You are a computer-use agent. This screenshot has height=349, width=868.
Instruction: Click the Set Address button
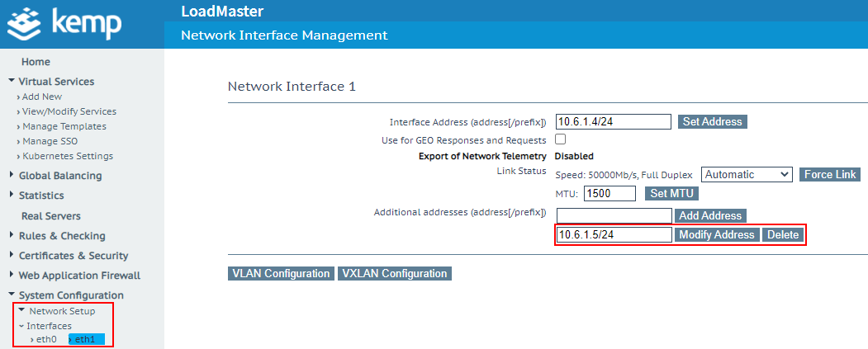(712, 121)
